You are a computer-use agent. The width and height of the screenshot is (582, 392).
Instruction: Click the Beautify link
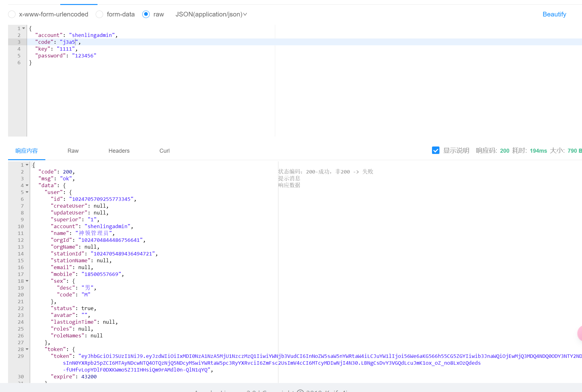click(554, 14)
